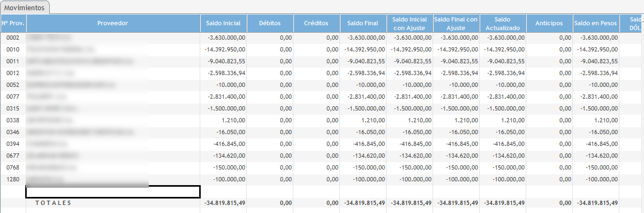Select provider number 1280 cell
Screen dimensions: 644x213
(13, 179)
